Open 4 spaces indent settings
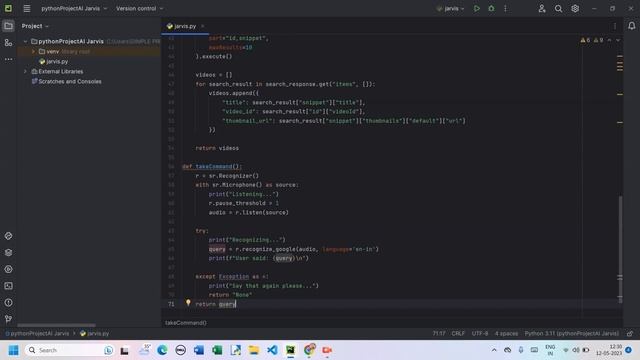This screenshot has height=360, width=640. coord(506,333)
